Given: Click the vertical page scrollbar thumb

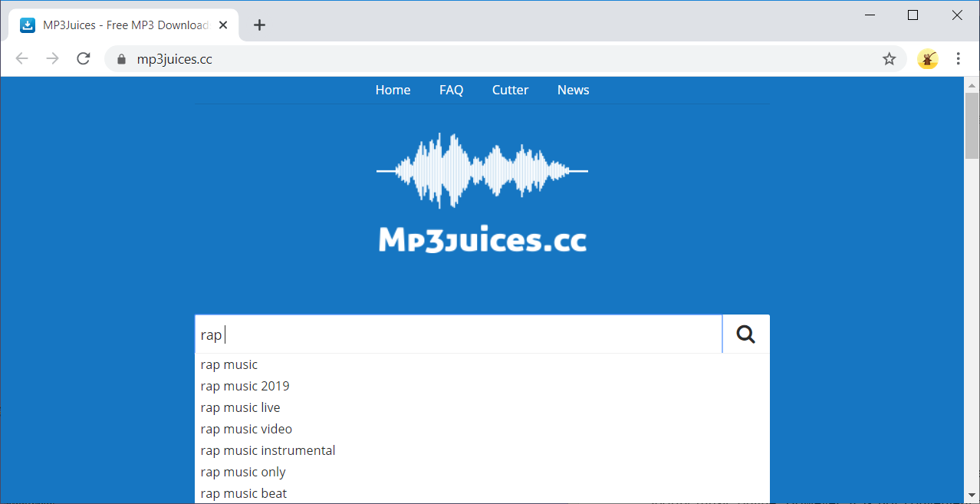Looking at the screenshot, I should pos(972,127).
